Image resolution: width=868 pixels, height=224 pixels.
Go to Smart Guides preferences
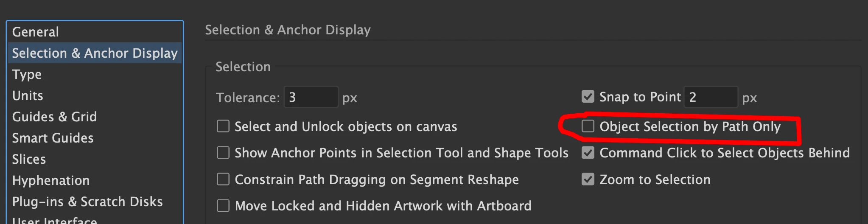tap(53, 138)
